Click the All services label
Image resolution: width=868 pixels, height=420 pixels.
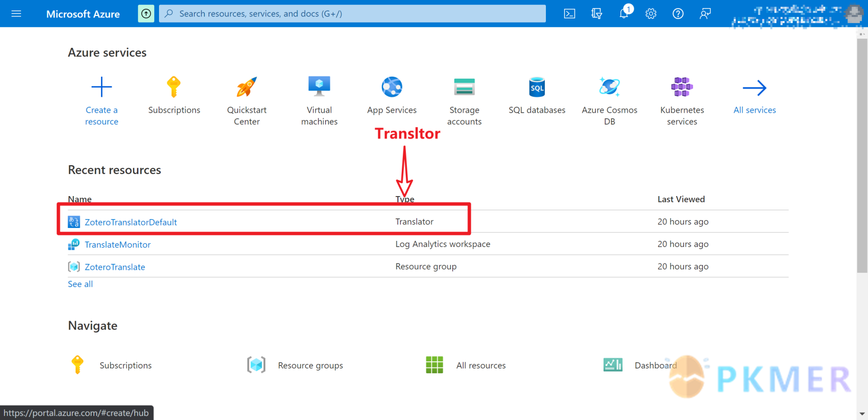(755, 110)
